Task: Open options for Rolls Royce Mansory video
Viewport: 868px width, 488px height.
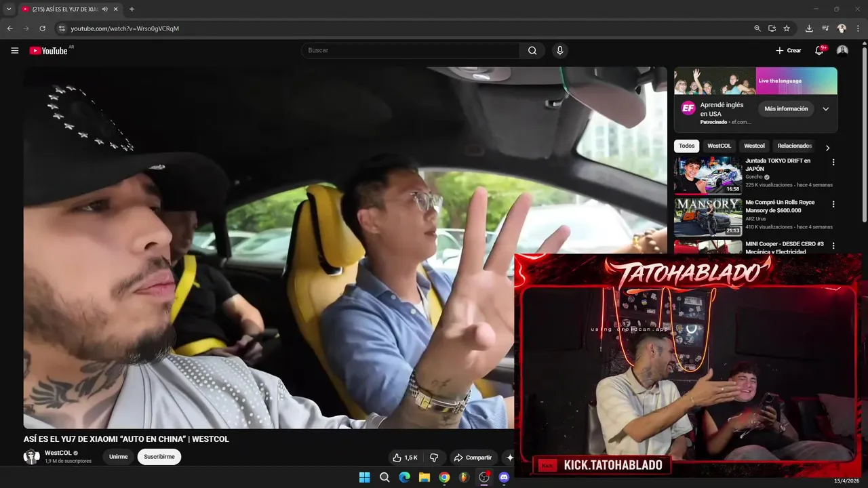Action: pyautogui.click(x=833, y=203)
